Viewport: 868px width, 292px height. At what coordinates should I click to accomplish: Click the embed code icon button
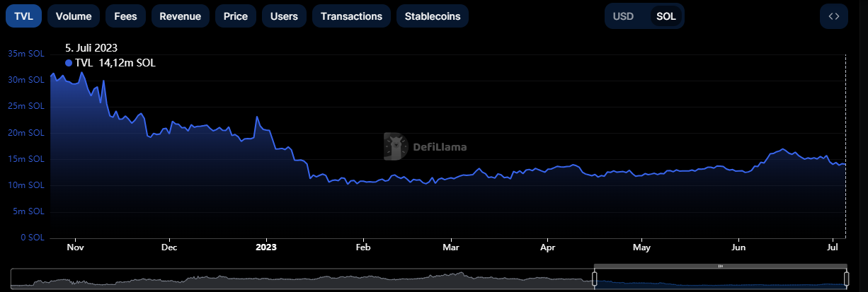point(833,16)
